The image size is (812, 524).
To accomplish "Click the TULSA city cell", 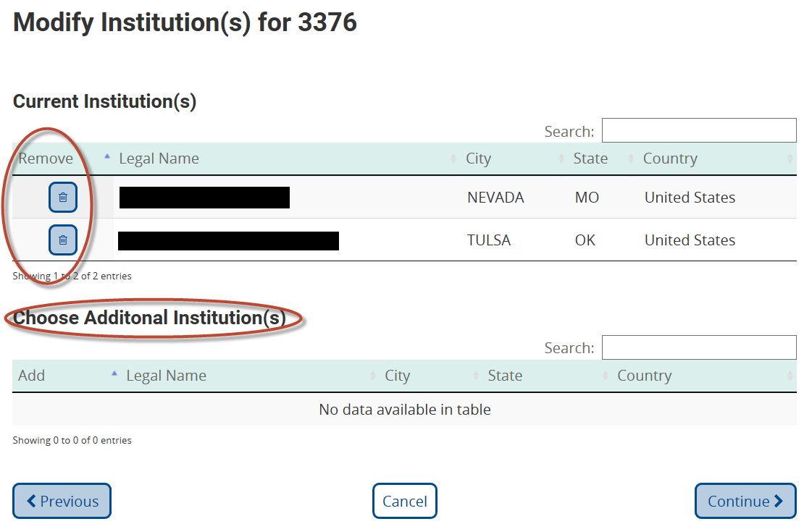I will [x=489, y=240].
